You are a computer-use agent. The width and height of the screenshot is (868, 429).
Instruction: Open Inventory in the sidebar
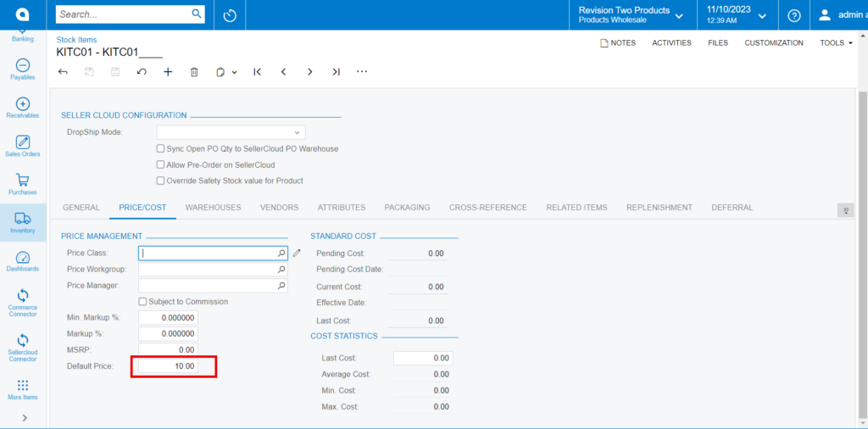pos(23,222)
